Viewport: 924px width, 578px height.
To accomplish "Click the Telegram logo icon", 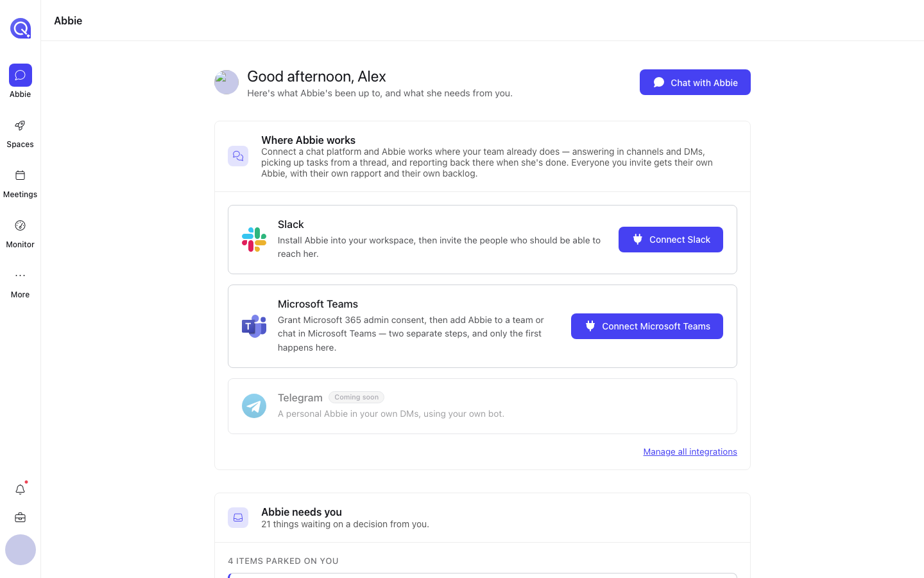I will pos(254,406).
